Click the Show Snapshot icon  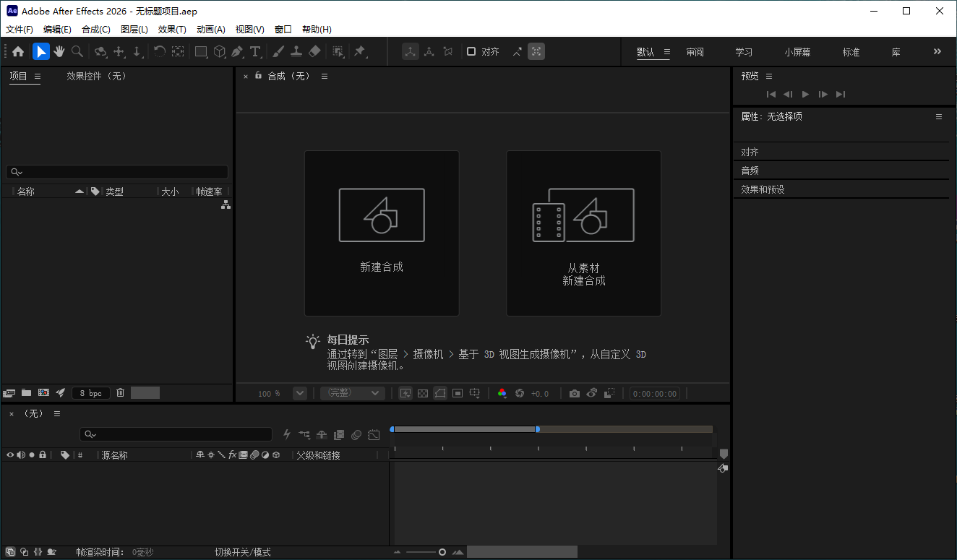[x=592, y=393]
